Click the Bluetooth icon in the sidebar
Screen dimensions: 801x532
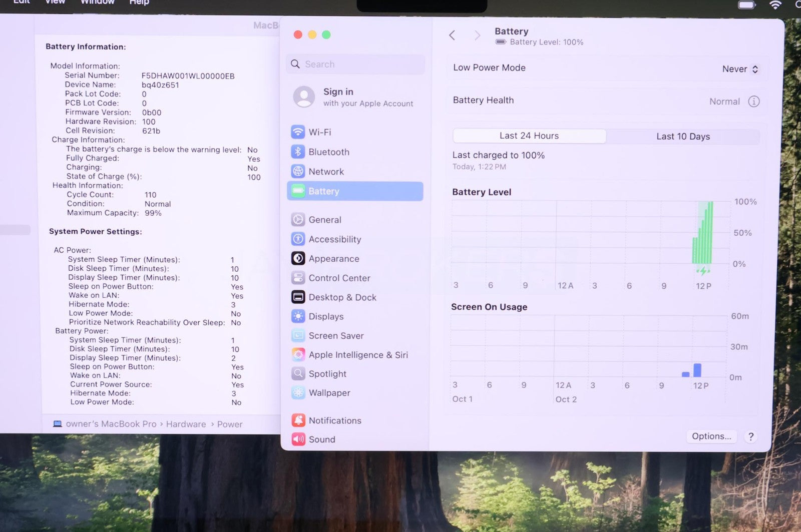pos(298,152)
